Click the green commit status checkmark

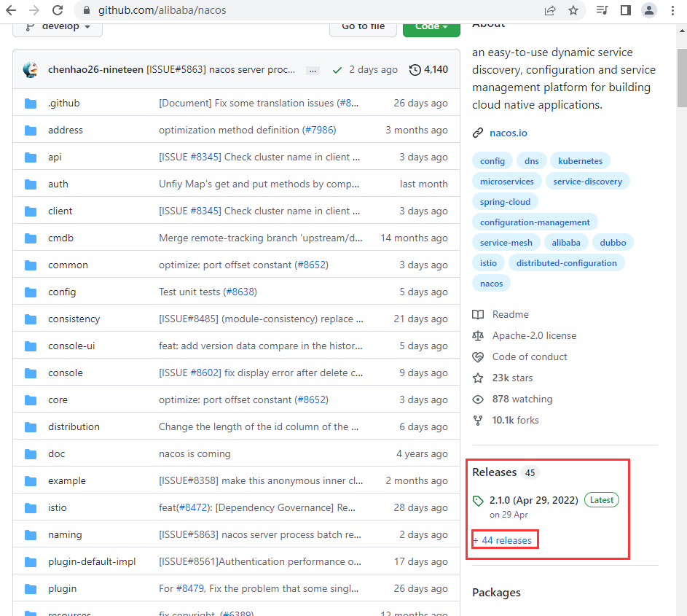(x=337, y=70)
